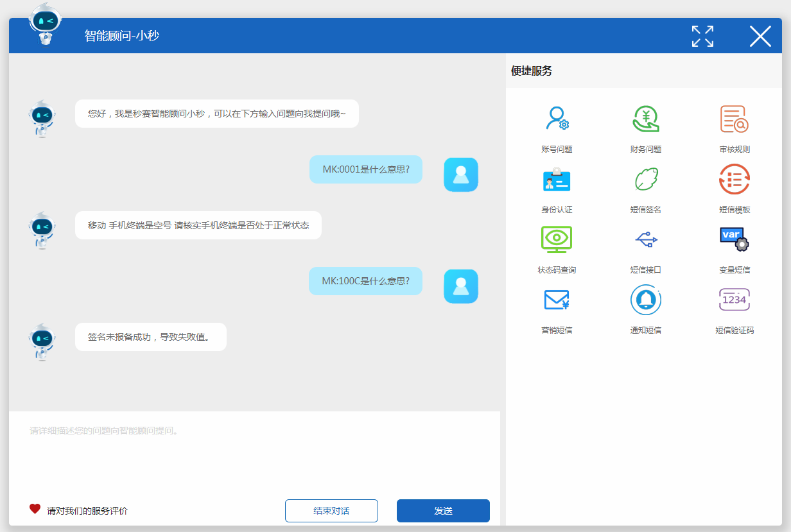Click the 结束对话 button

(x=331, y=511)
